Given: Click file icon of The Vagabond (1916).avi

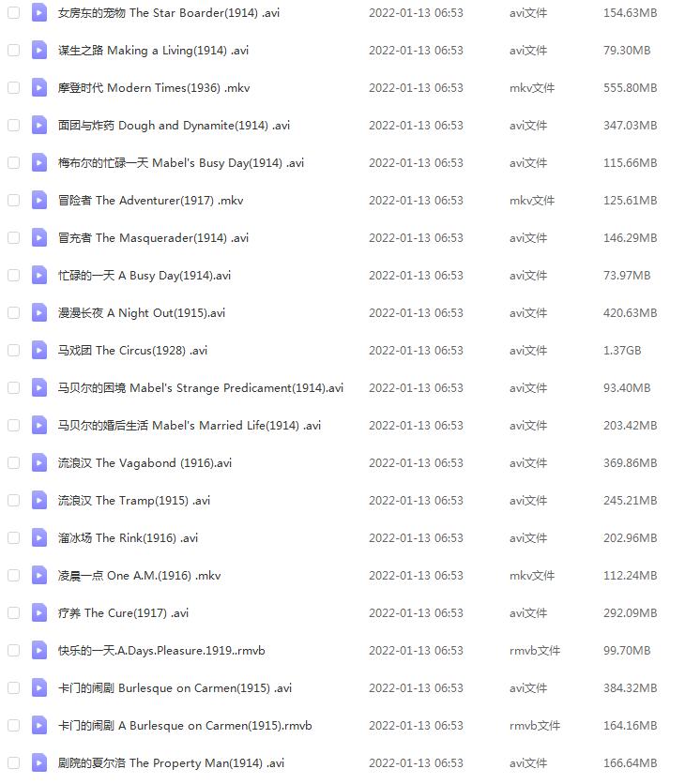Looking at the screenshot, I should [x=39, y=463].
